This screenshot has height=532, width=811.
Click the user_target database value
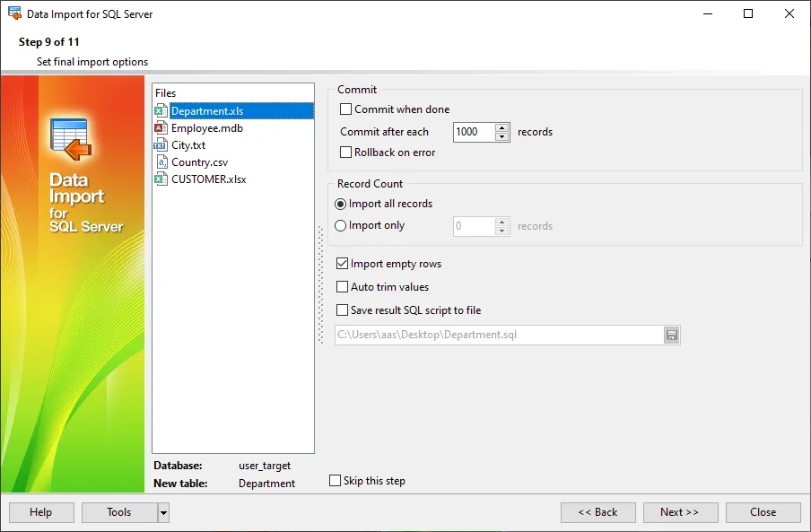265,466
